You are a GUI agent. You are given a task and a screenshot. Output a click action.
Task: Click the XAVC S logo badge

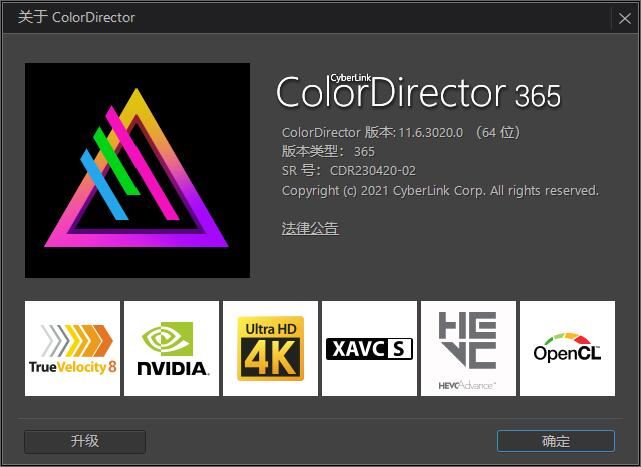coord(369,348)
